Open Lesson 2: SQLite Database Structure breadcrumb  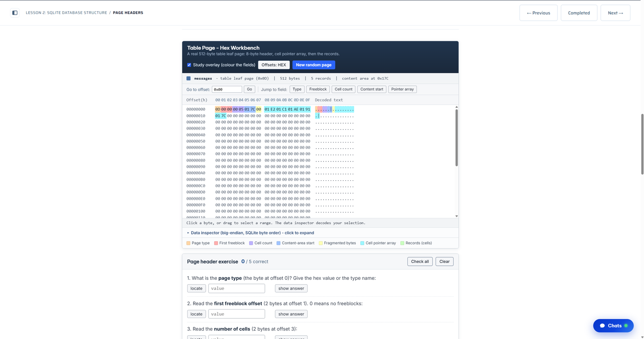[66, 13]
